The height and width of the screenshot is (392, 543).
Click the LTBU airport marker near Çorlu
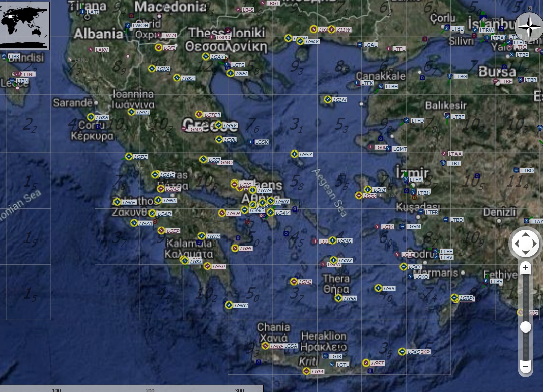click(447, 28)
